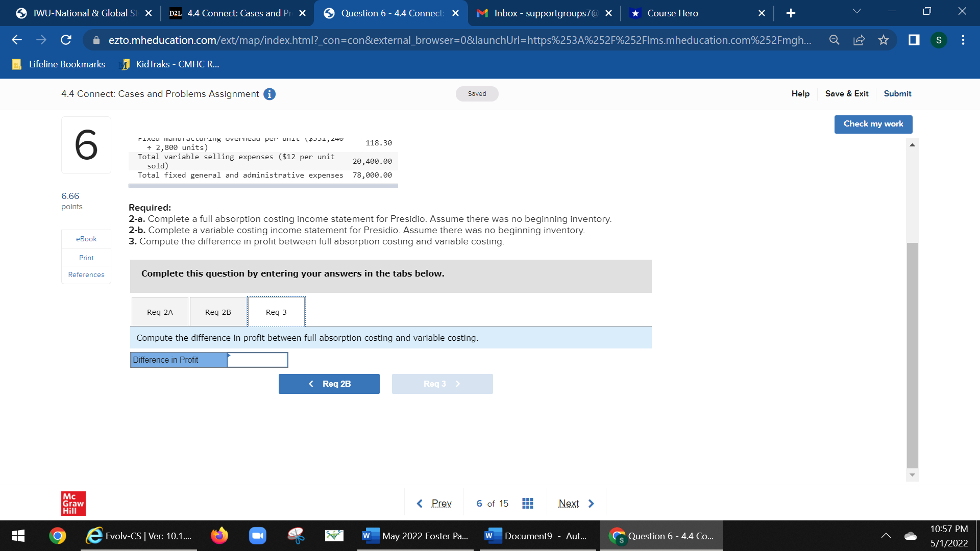Viewport: 980px width, 551px height.
Task: Bookmark this page with the star icon
Action: tap(884, 40)
